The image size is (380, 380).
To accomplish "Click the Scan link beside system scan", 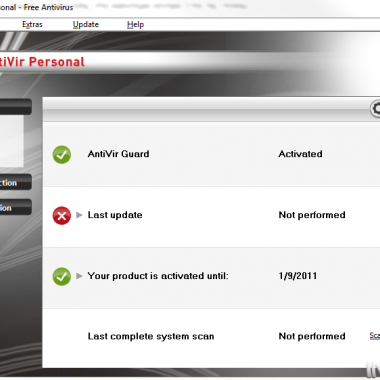I will [x=375, y=336].
